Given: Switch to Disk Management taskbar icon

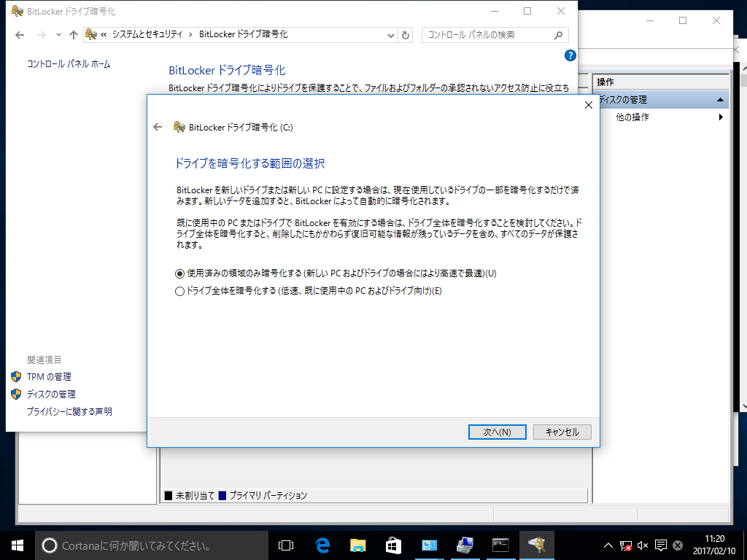Looking at the screenshot, I should pos(465,545).
